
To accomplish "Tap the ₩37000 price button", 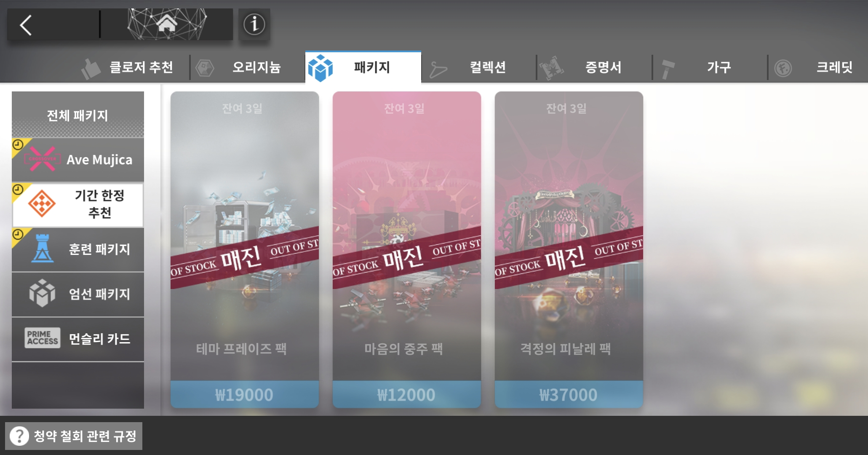I will [569, 394].
